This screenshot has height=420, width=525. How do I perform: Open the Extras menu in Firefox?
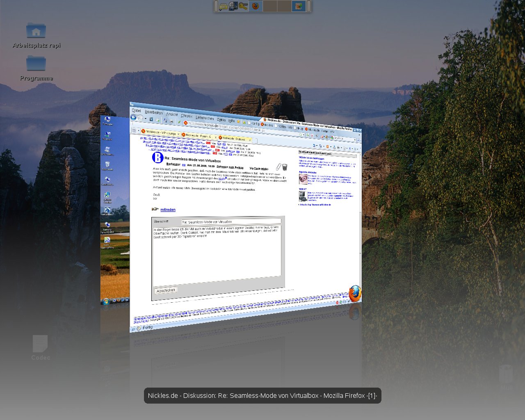pos(221,119)
